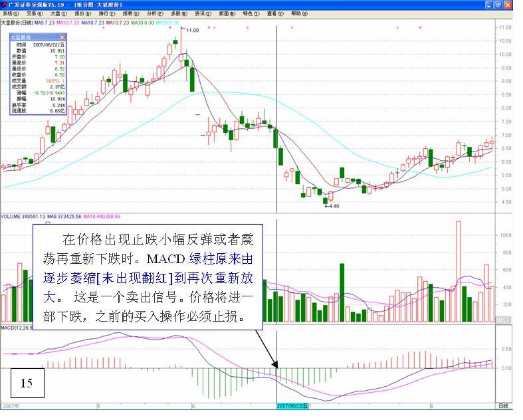523x420 pixels.
Task: Open the 交易 menu
Action: (x=35, y=14)
